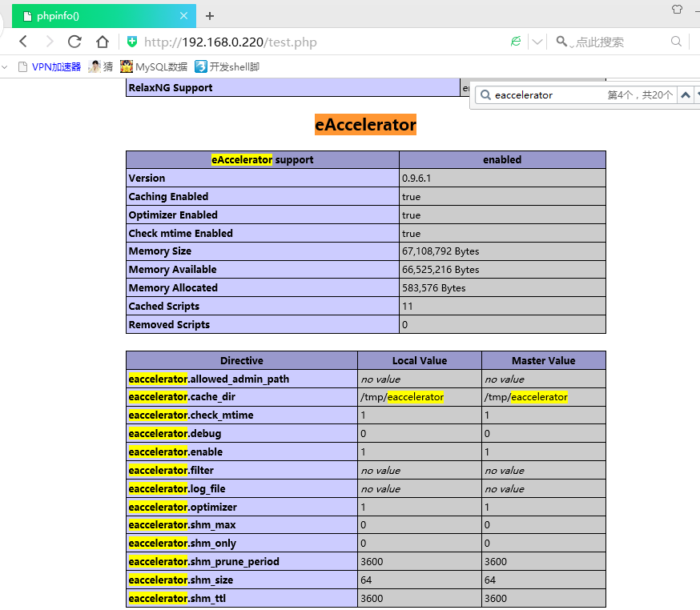The width and height of the screenshot is (700, 610).
Task: Go back to the previous page
Action: pyautogui.click(x=23, y=42)
